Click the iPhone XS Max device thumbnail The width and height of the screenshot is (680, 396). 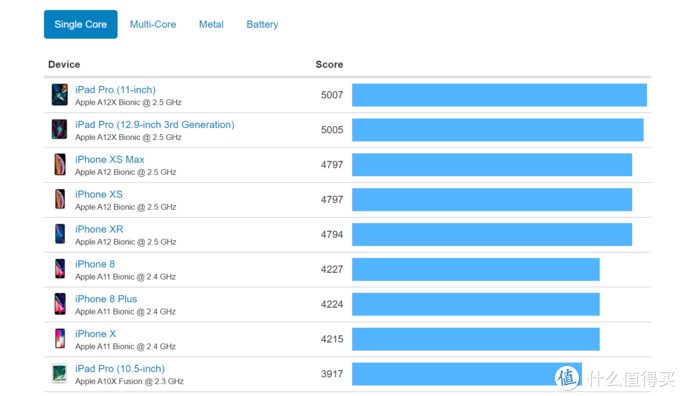[x=60, y=165]
